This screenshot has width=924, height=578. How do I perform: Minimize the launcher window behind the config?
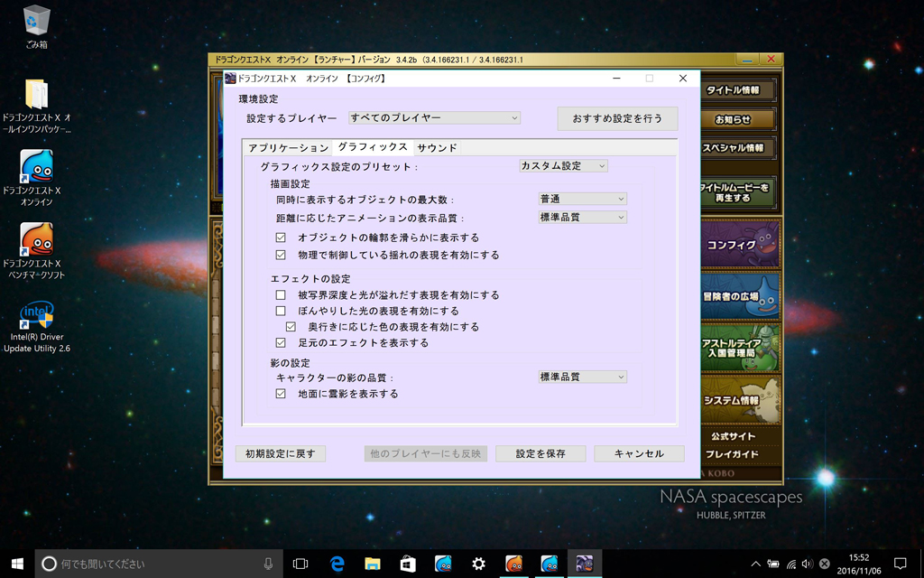coord(747,60)
